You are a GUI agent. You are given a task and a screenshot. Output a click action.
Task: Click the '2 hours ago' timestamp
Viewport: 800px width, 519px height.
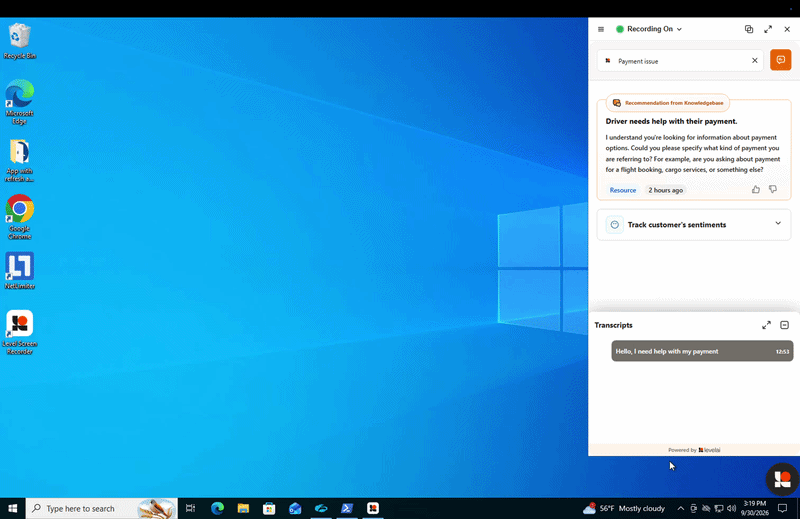[x=665, y=190]
